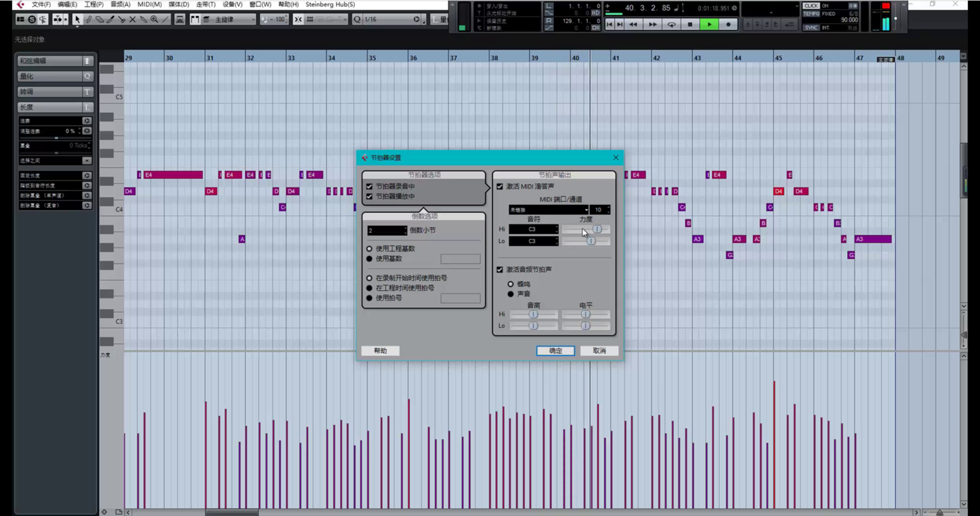Viewport: 980px width, 516px height.
Task: Go to previous marker transport button
Action: (x=609, y=24)
